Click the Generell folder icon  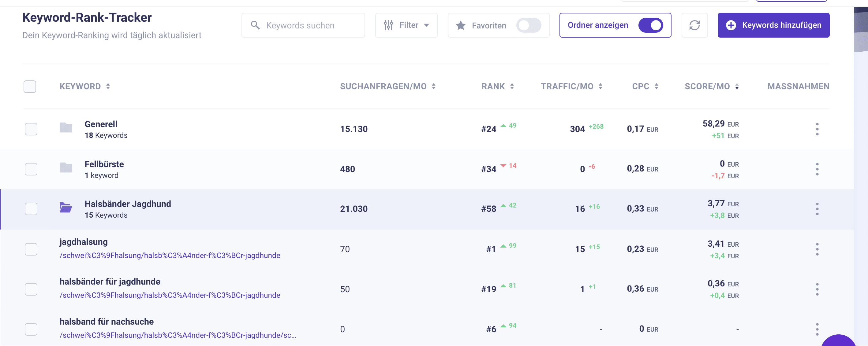[66, 127]
